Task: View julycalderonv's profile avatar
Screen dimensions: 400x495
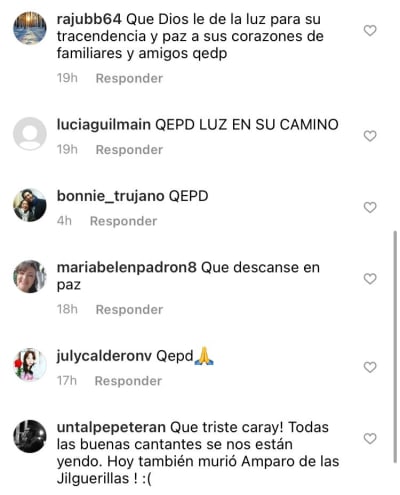Action: click(x=30, y=365)
